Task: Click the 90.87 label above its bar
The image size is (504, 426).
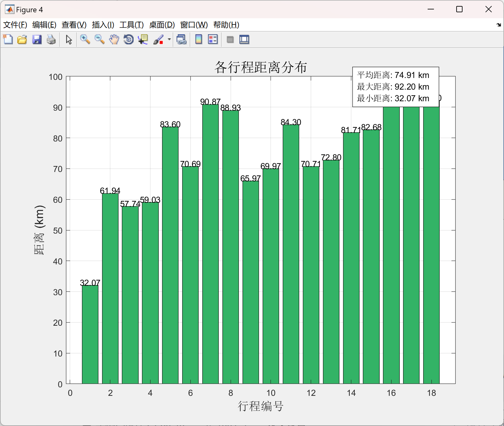Action: click(x=211, y=102)
